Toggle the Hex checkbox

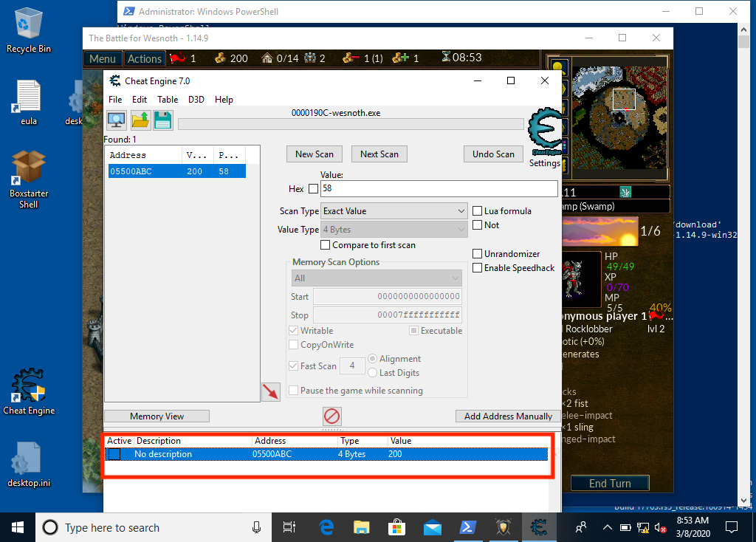(313, 188)
